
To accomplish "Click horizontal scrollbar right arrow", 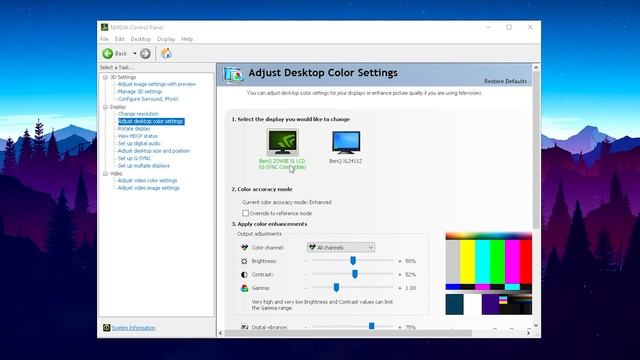I will point(528,333).
